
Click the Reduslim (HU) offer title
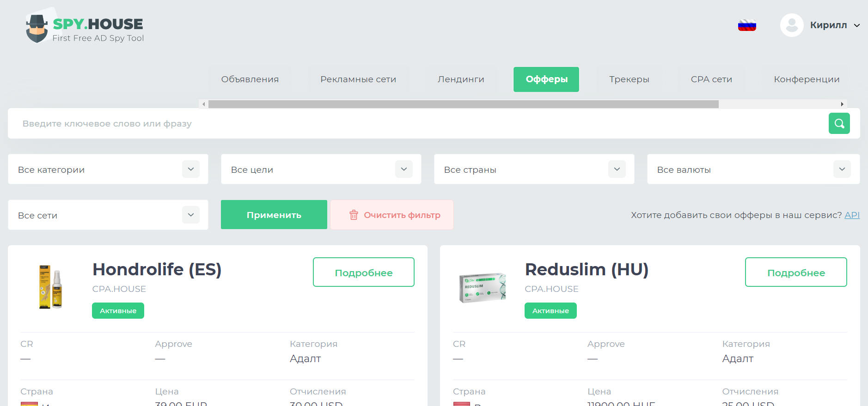point(587,269)
